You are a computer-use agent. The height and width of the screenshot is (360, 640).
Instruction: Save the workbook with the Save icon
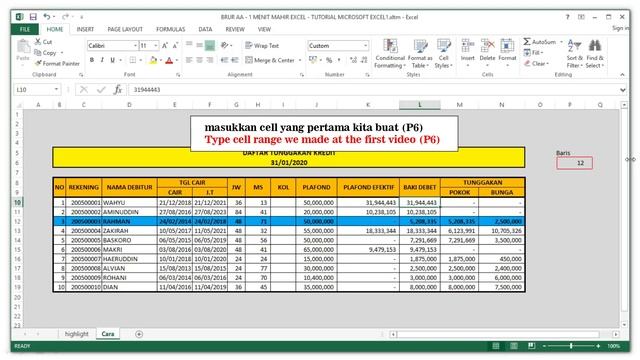(x=33, y=17)
